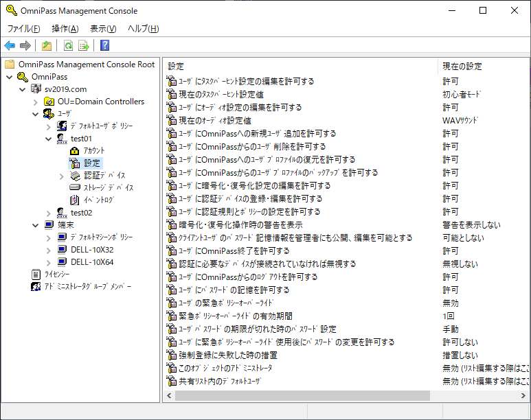The height and width of the screenshot is (420, 531).
Task: Collapse the ユーザ node
Action: pos(35,114)
